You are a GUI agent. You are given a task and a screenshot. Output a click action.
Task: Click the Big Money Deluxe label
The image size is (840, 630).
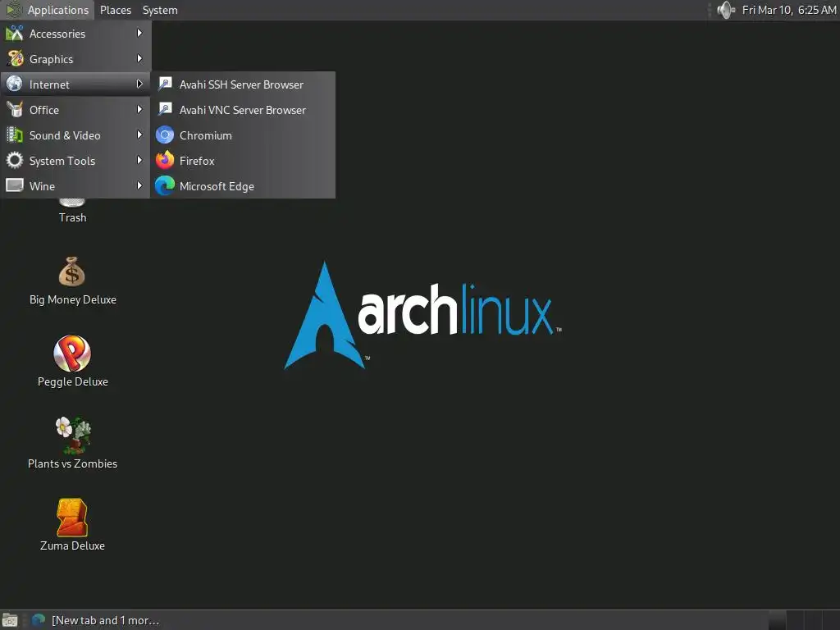coord(73,300)
